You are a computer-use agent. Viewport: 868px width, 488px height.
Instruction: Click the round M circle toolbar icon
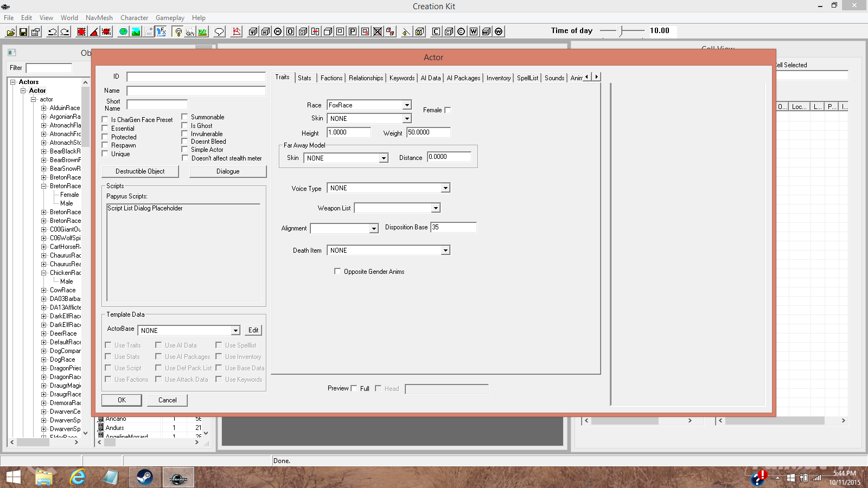pos(278,31)
